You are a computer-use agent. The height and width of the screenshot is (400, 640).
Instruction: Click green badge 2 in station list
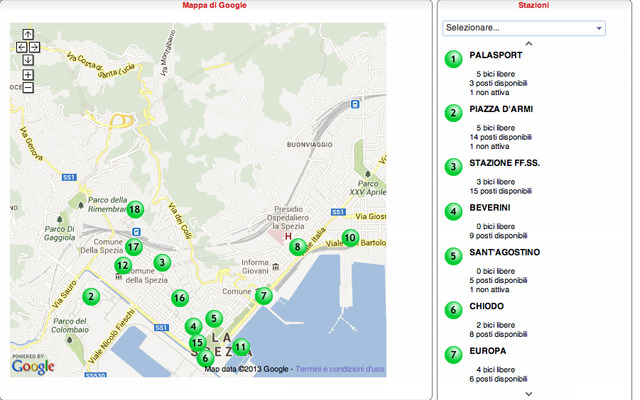pyautogui.click(x=453, y=113)
